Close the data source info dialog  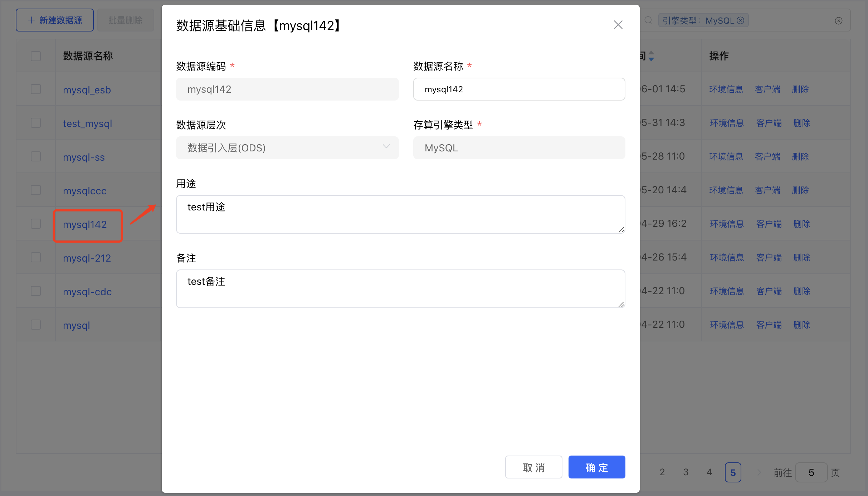click(x=618, y=25)
